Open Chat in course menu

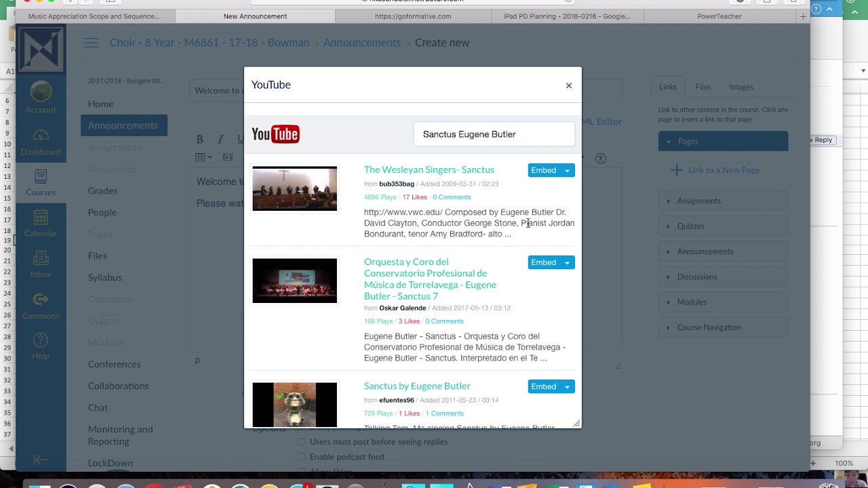[x=98, y=407]
